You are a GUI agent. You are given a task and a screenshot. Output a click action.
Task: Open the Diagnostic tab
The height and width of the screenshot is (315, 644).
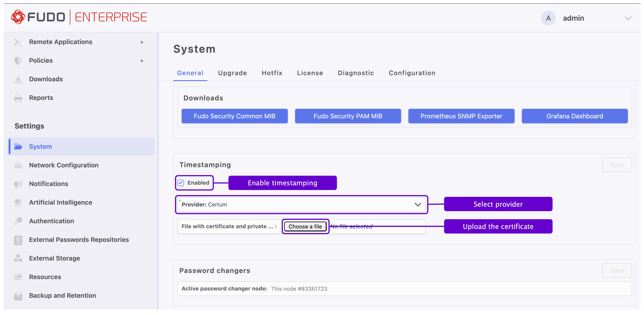[356, 73]
